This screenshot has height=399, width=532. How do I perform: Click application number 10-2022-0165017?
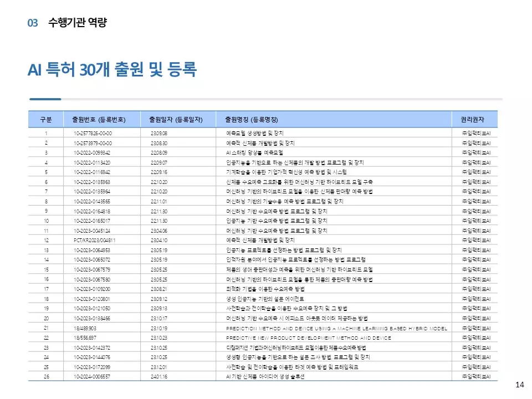(x=92, y=221)
